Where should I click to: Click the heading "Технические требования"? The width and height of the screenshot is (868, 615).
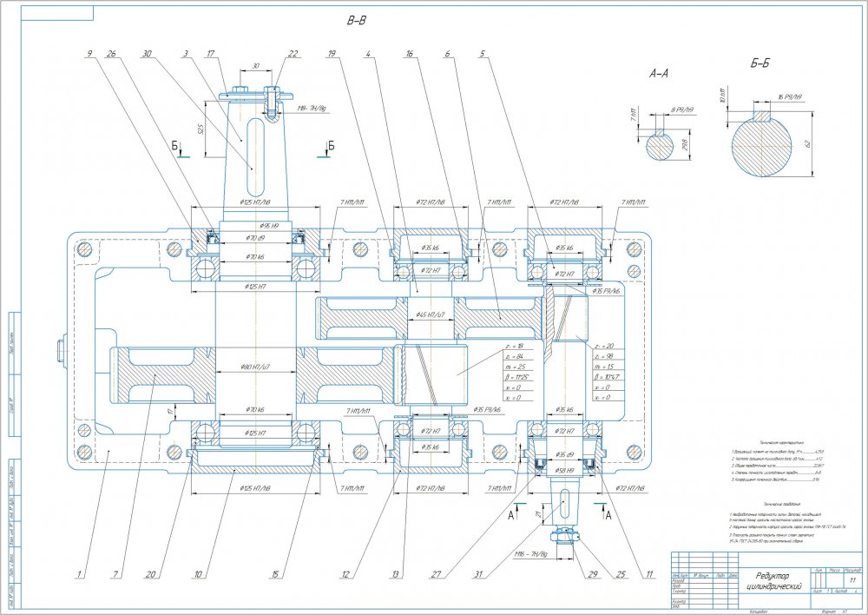[782, 504]
